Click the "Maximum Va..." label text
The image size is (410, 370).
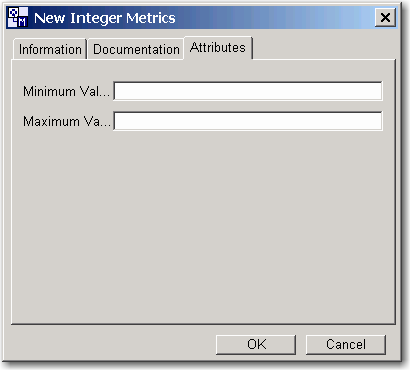pyautogui.click(x=67, y=121)
